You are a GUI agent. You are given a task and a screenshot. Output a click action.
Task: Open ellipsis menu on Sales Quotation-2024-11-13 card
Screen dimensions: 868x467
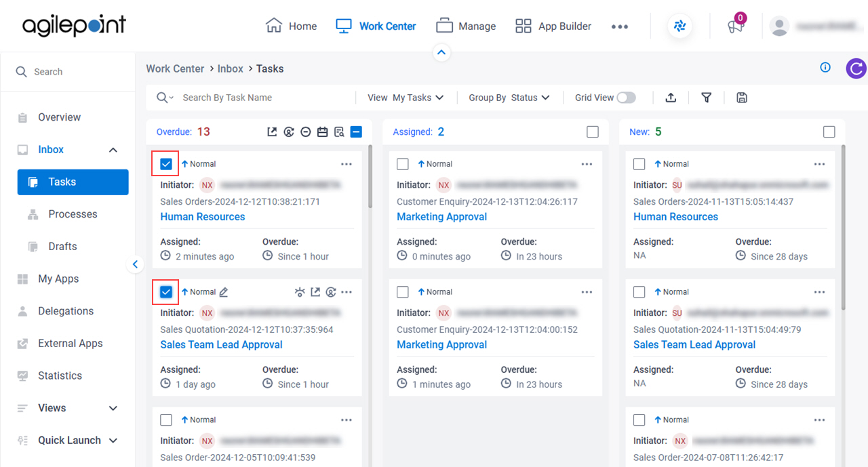(x=820, y=292)
